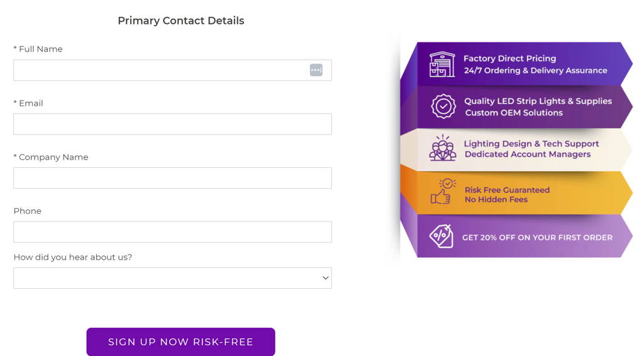Click the thumbs-up guarantee icon
Viewport: 644px width, 356px height.
click(443, 191)
